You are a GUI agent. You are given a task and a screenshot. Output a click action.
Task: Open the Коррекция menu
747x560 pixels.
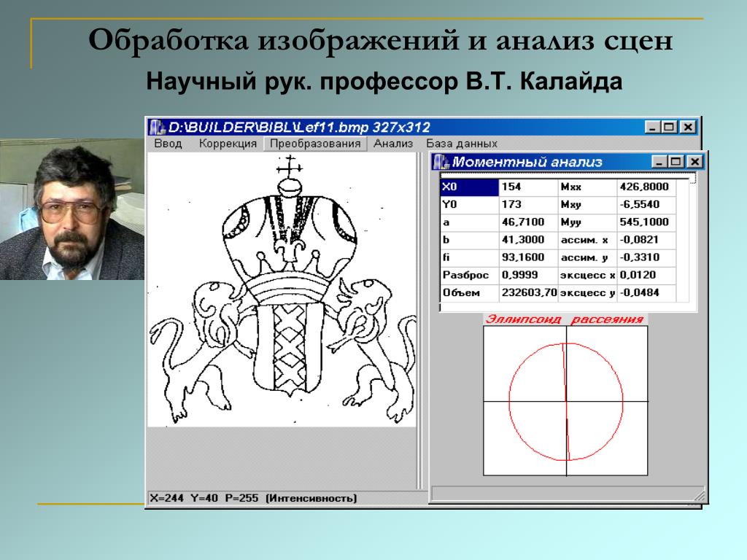228,144
